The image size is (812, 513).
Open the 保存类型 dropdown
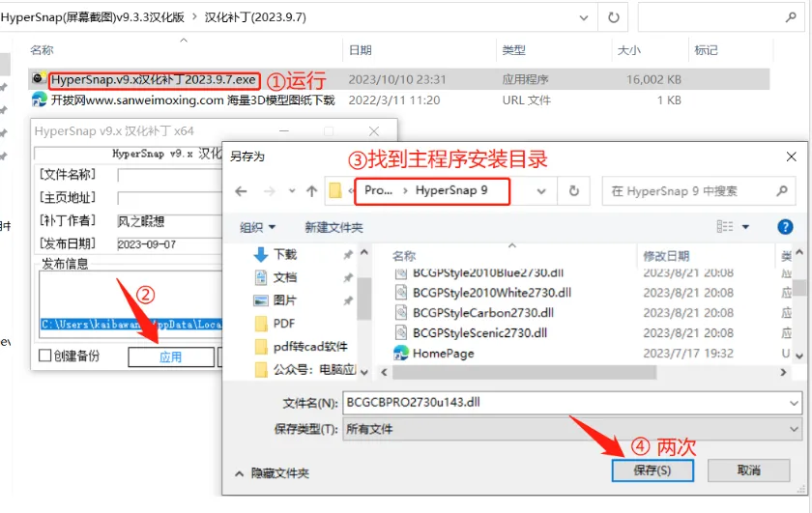(x=572, y=429)
